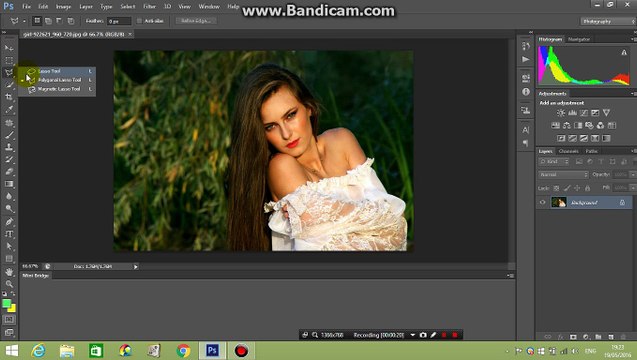Viewport: 637px width, 360px height.
Task: Select the Spot Healing Brush tool
Action: 9,123
